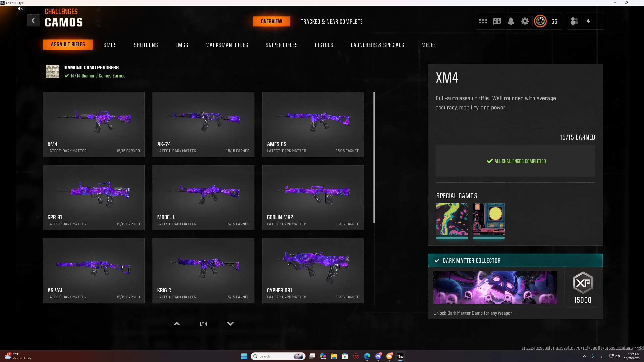Toggle the muted speaker icon
644x362 pixels.
[20, 9]
